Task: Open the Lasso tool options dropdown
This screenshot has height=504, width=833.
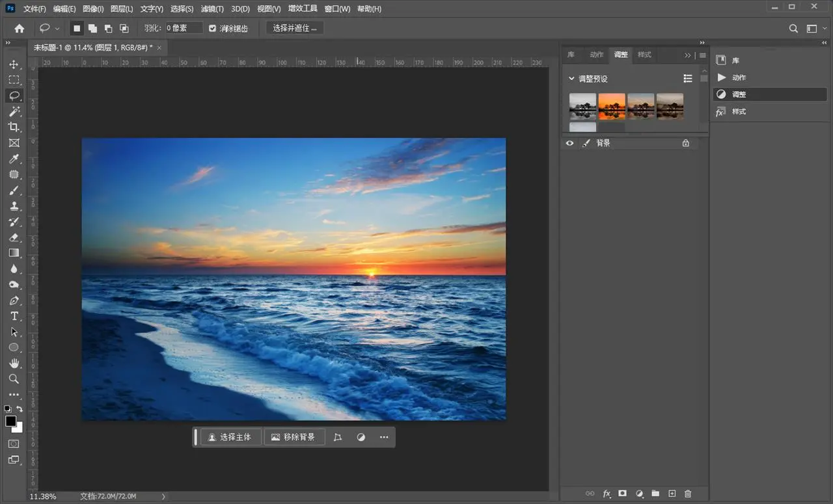Action: tap(57, 28)
